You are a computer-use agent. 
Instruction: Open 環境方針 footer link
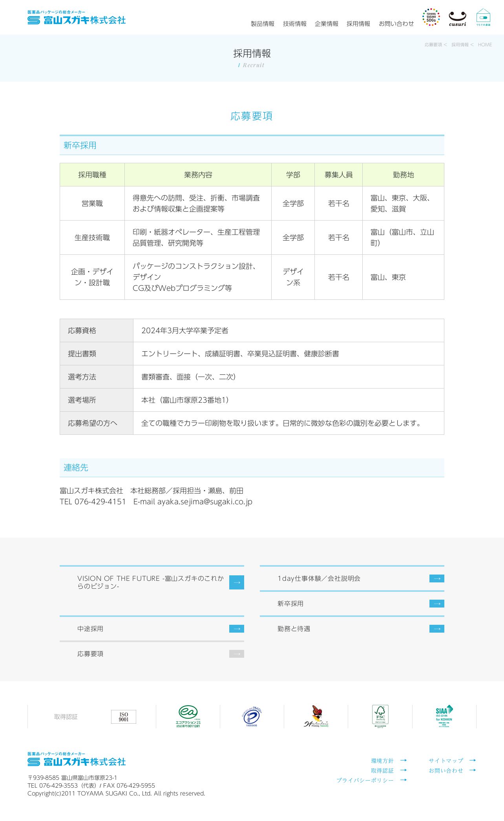(x=382, y=761)
